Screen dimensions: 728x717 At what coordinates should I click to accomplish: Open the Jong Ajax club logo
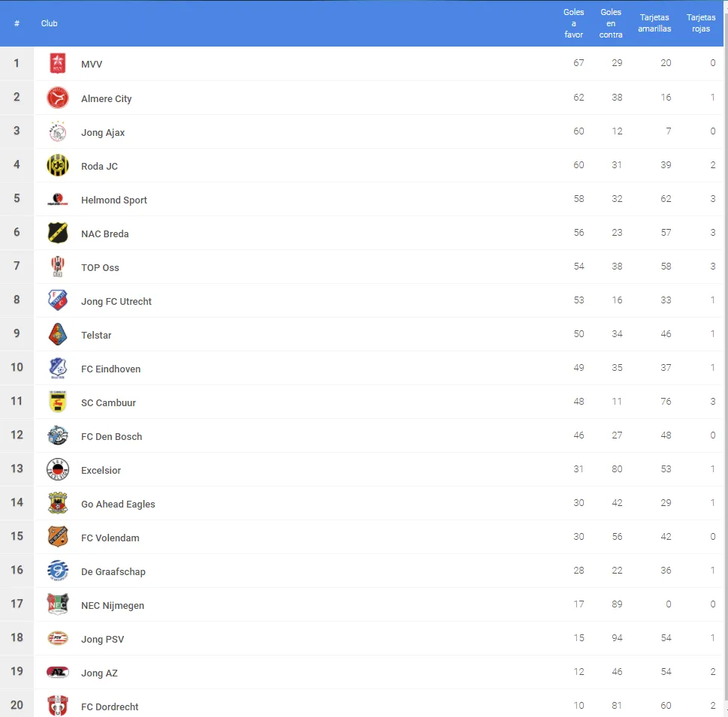click(x=58, y=132)
